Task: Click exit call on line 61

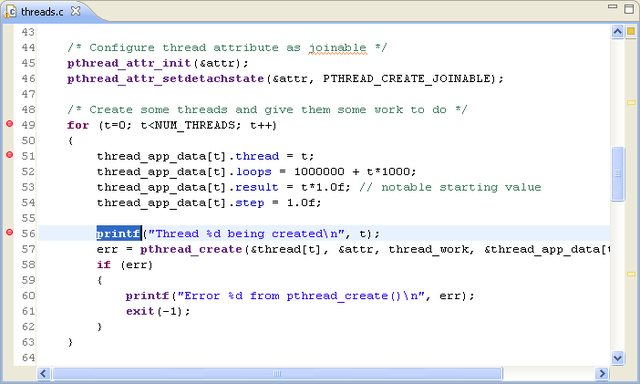Action: pos(140,311)
